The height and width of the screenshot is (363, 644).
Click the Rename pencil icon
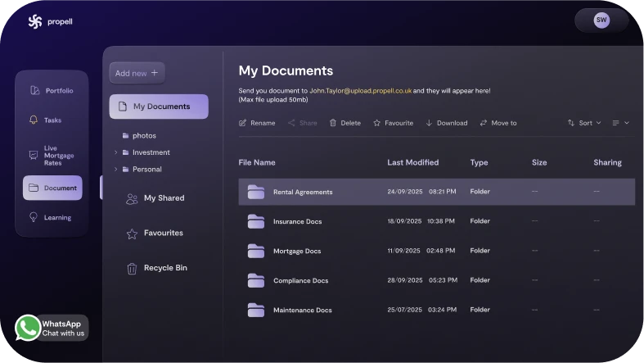tap(242, 123)
